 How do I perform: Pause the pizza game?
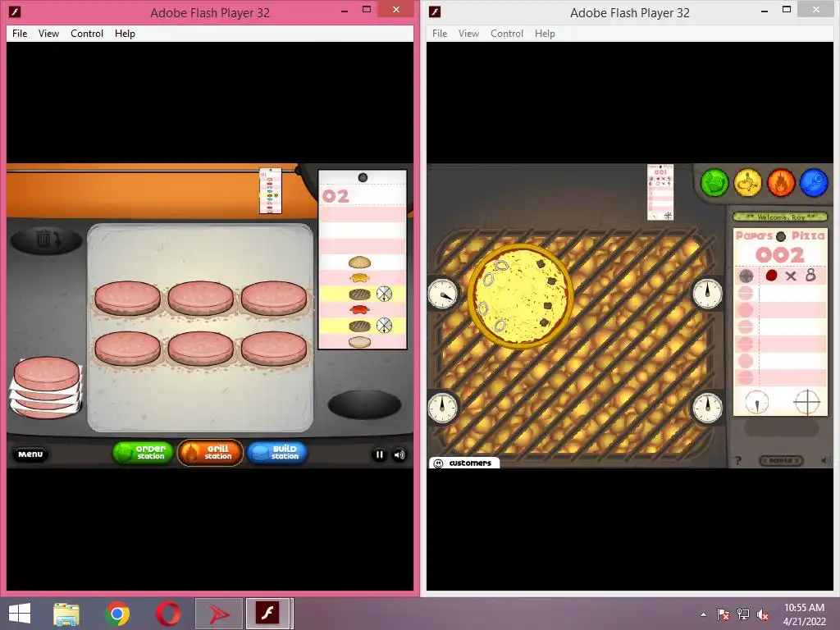point(781,461)
